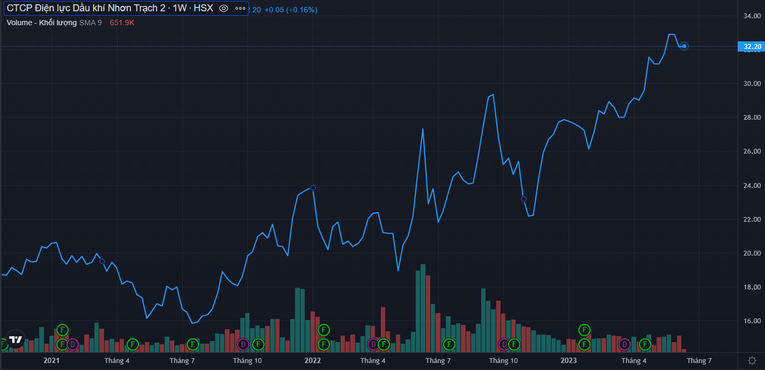Select the Volume - Khối lượng indicator label
The image size is (765, 370).
coord(42,22)
